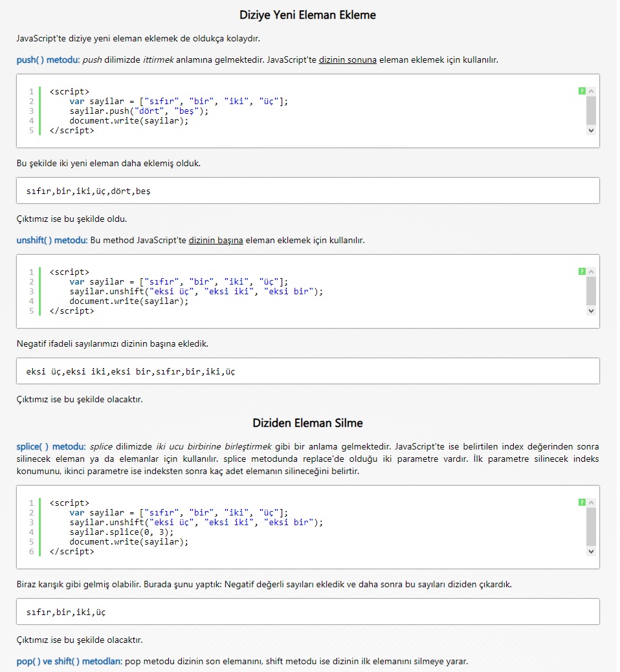
Task: Click 'document.write(sayilar);' in the push code block
Action: (x=129, y=121)
